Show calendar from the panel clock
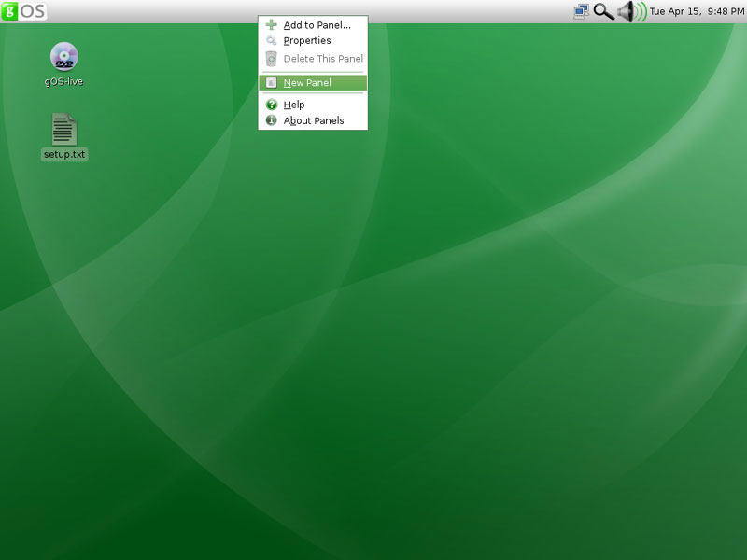The width and height of the screenshot is (747, 560). [697, 11]
